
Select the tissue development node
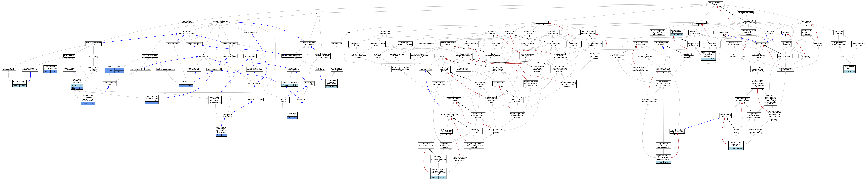click(x=150, y=56)
